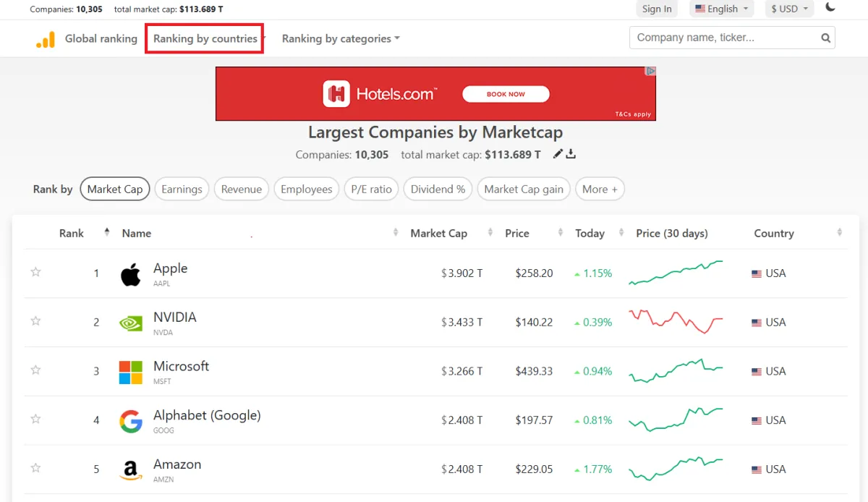Click Book Now on Hotels.com ad

point(506,94)
